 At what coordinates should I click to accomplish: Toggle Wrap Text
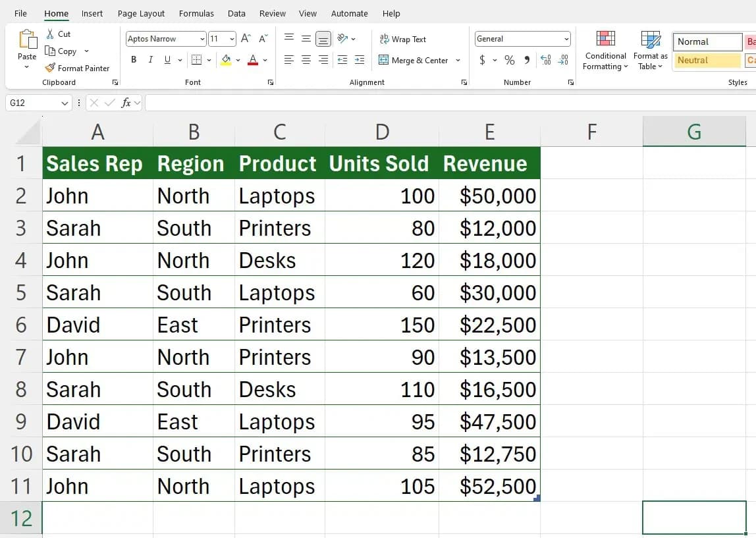tap(402, 39)
